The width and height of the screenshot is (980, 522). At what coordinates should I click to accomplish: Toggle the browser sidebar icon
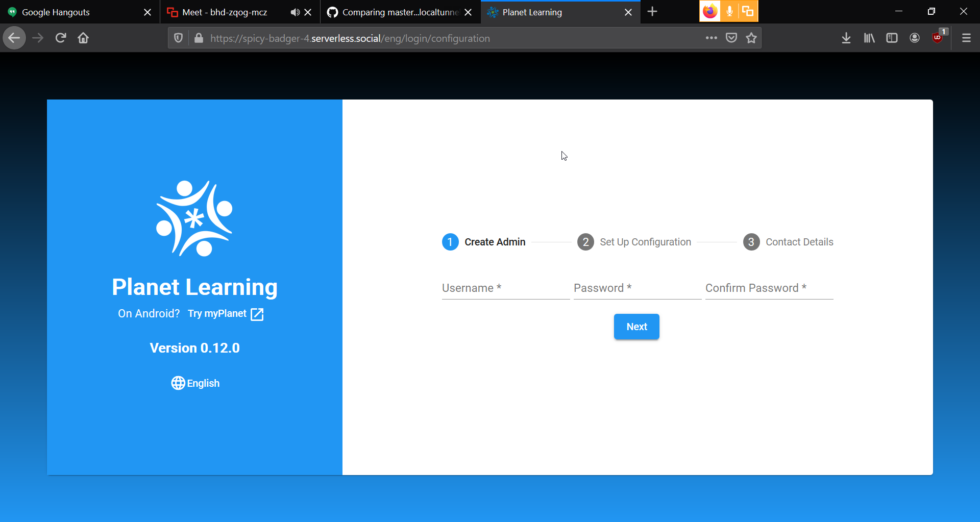point(892,38)
